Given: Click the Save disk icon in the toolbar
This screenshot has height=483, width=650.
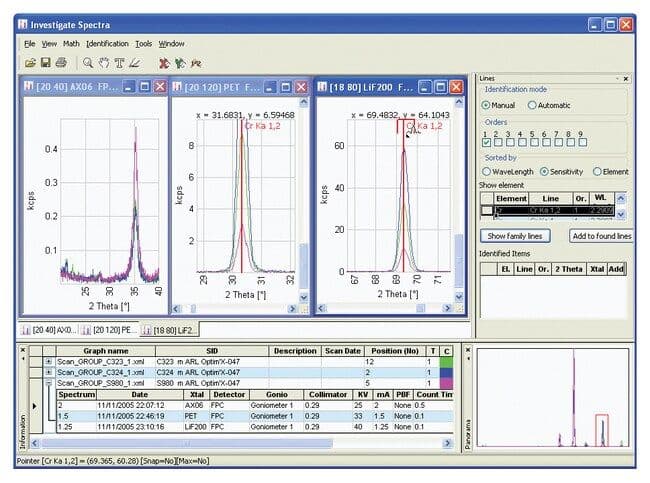Looking at the screenshot, I should coord(46,63).
